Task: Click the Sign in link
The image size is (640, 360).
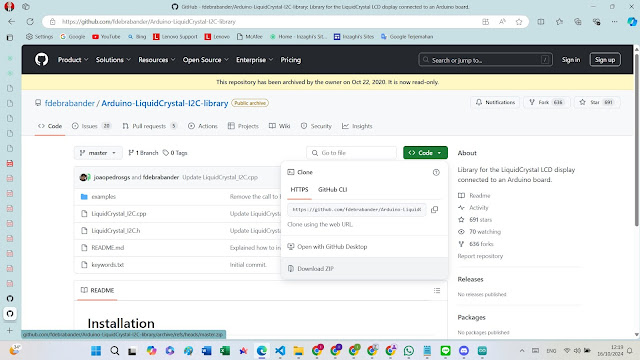Action: pos(571,60)
